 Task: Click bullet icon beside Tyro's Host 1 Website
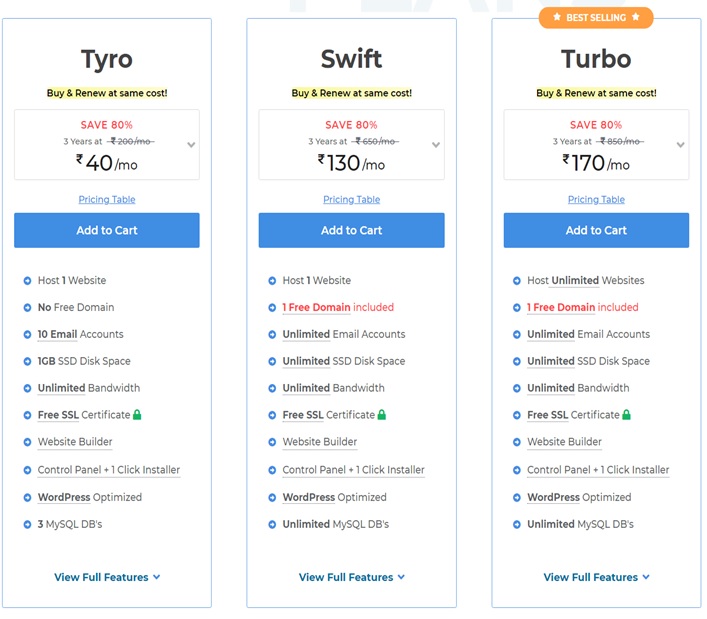click(x=28, y=281)
